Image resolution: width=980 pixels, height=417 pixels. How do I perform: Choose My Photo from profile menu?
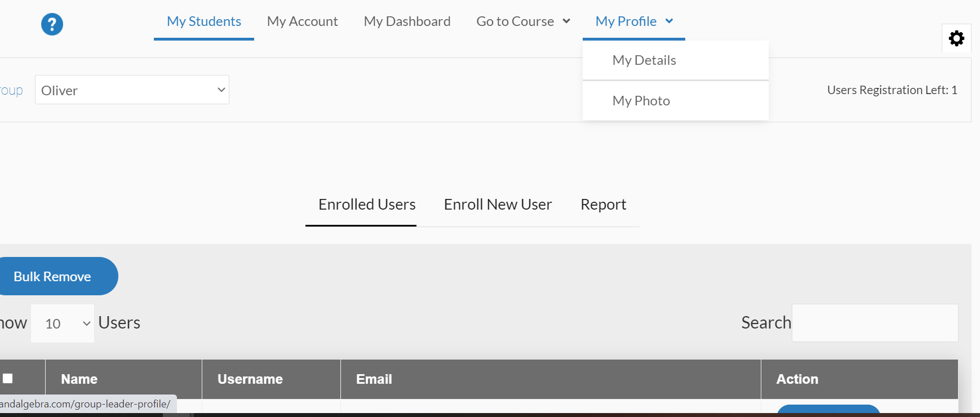641,101
